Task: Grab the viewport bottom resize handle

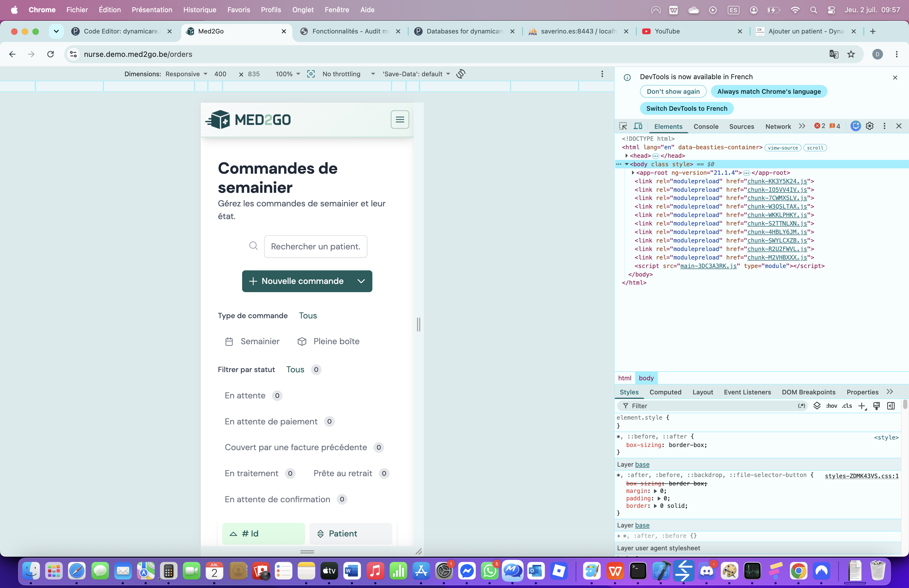Action: (x=307, y=552)
